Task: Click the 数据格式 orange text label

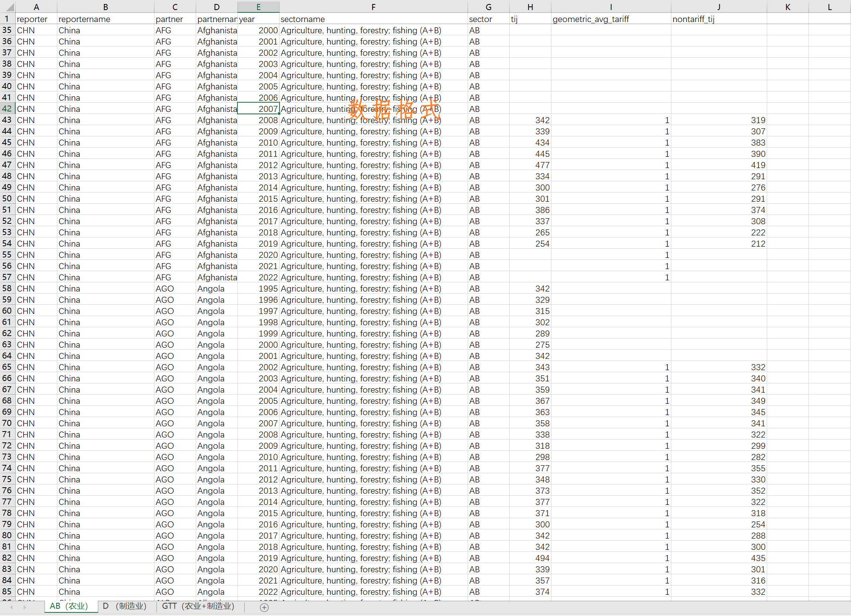Action: [x=394, y=109]
